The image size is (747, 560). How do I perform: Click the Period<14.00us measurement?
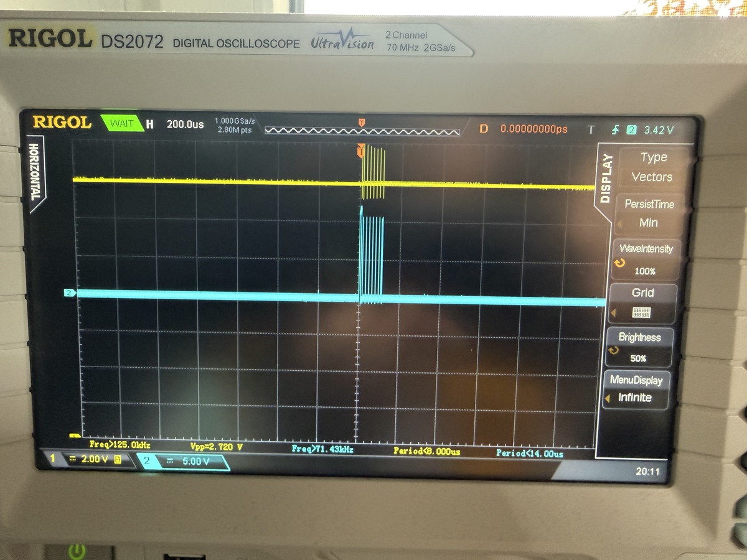tap(530, 454)
